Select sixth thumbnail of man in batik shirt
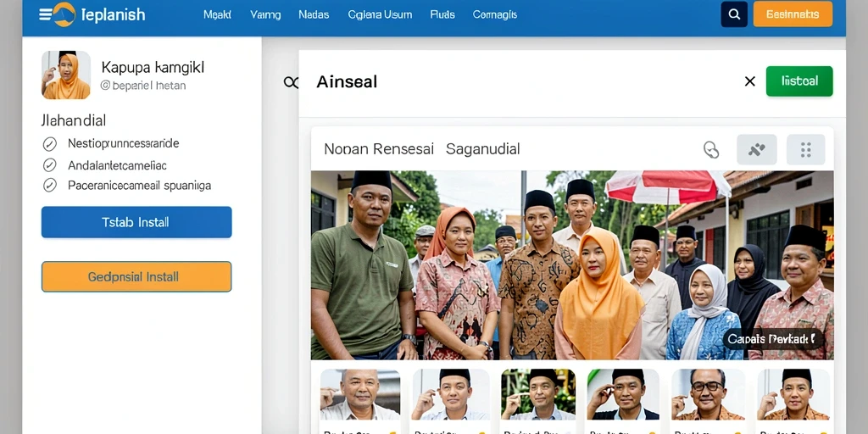This screenshot has width=868, height=434. (x=793, y=394)
